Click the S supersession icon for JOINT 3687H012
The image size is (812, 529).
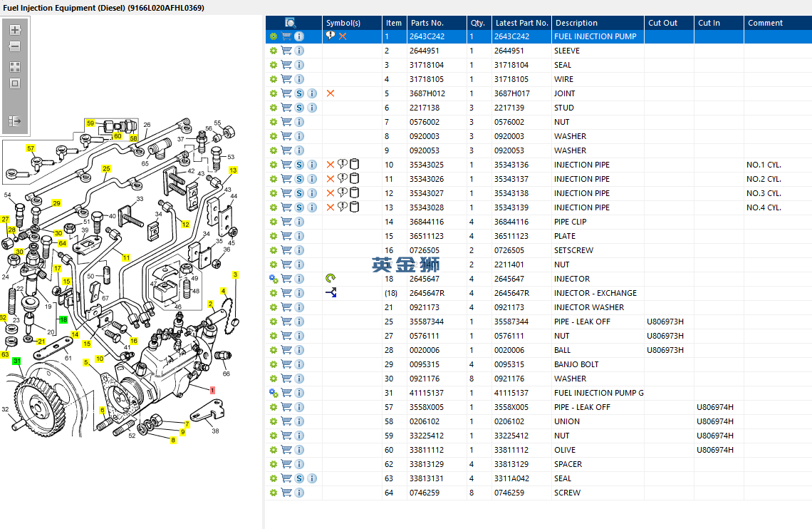(299, 93)
